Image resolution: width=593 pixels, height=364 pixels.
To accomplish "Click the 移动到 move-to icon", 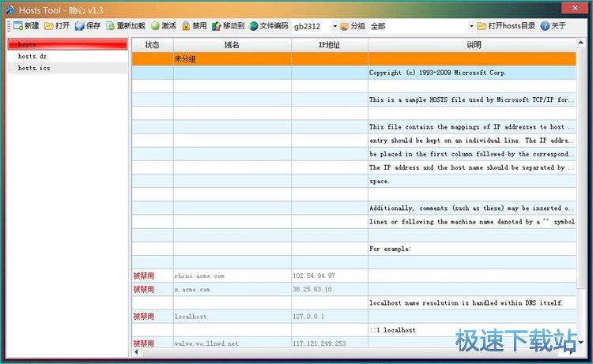I will point(216,26).
